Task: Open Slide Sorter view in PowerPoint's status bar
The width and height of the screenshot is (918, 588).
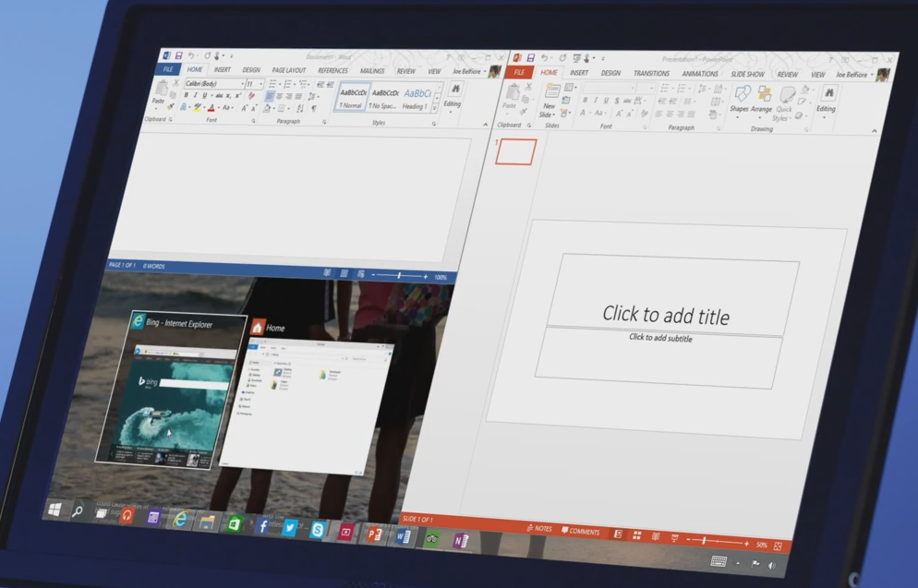Action: coord(637,535)
